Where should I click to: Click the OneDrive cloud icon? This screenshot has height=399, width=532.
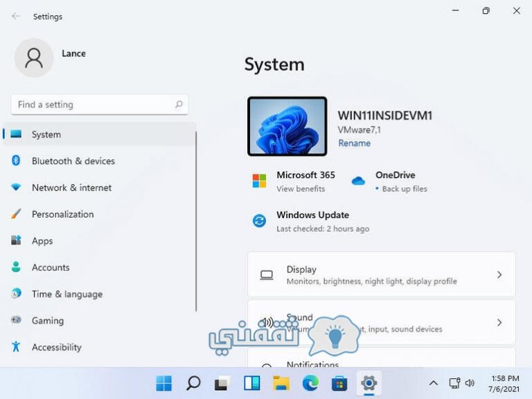pos(358,181)
